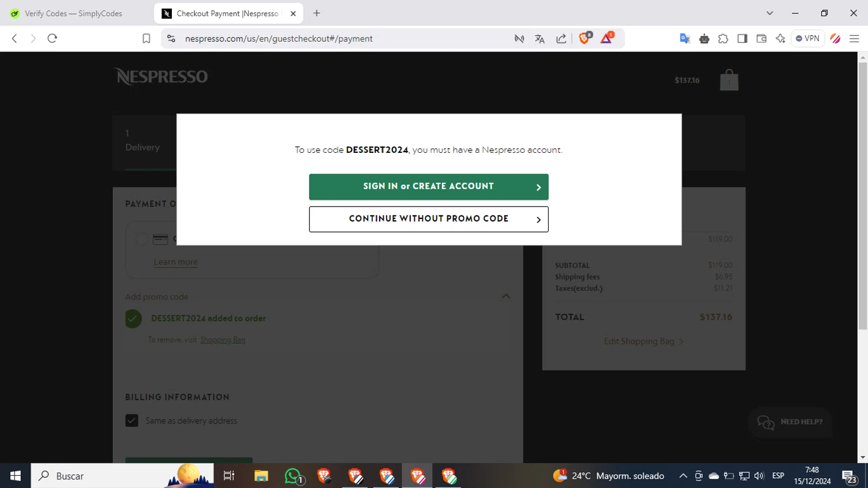
Task: Bookmark this page icon
Action: 146,39
